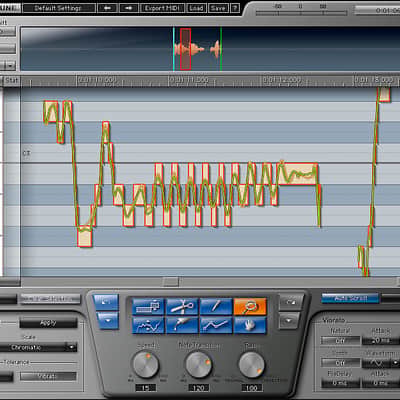
Task: Select the Pencil draw tool
Action: [x=216, y=307]
